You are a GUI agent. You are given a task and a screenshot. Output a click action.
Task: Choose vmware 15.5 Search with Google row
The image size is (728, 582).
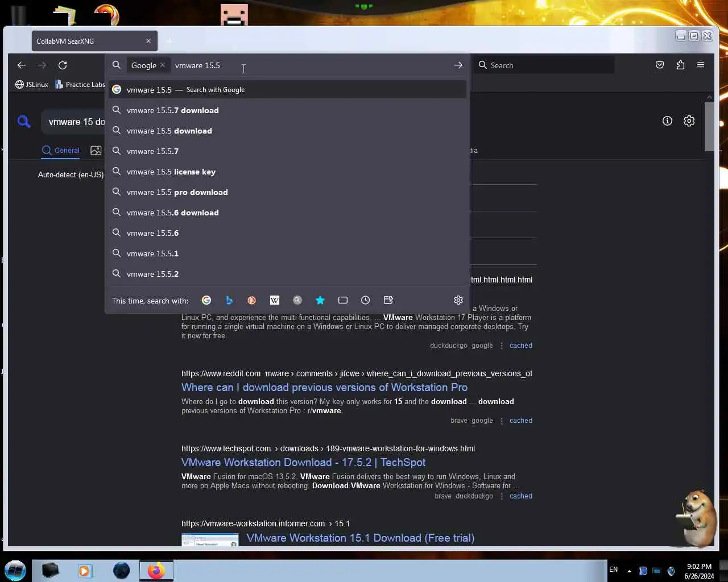[287, 90]
